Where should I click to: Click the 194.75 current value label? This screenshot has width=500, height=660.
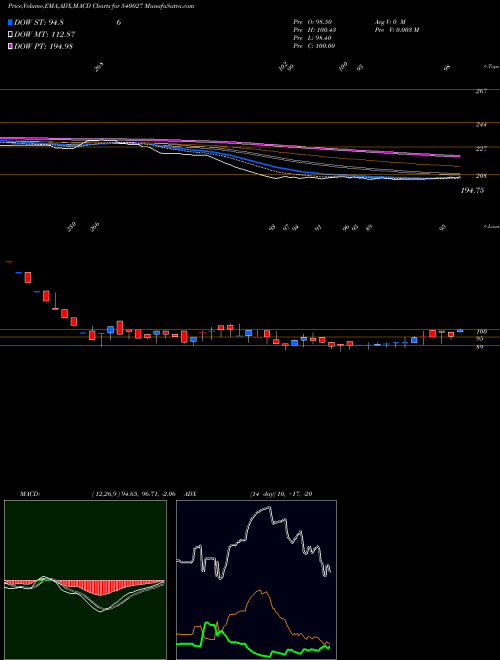click(472, 191)
